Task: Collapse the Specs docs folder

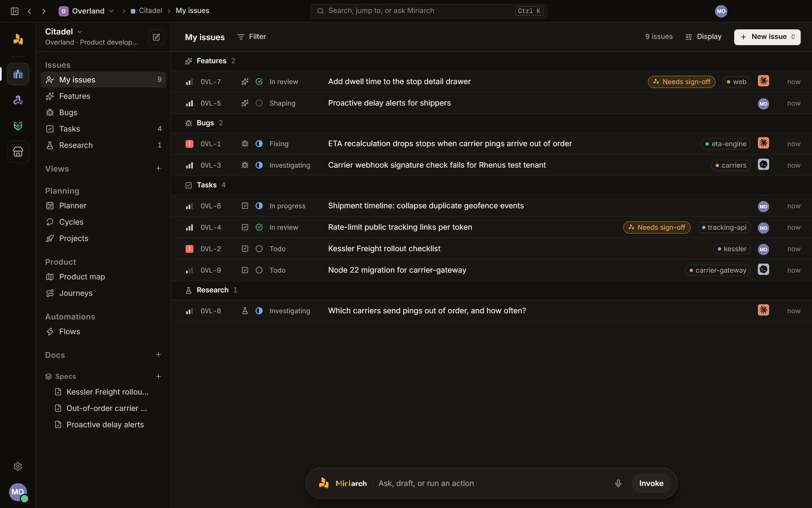Action: 61,376
